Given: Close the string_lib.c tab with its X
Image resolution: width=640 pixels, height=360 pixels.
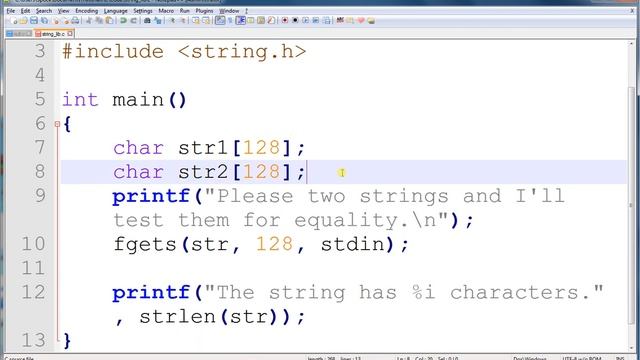Looking at the screenshot, I should coord(70,34).
